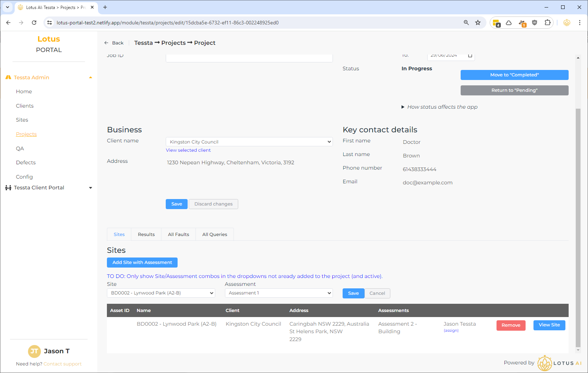Image resolution: width=588 pixels, height=373 pixels.
Task: Click the Job ID input field
Action: click(x=249, y=58)
